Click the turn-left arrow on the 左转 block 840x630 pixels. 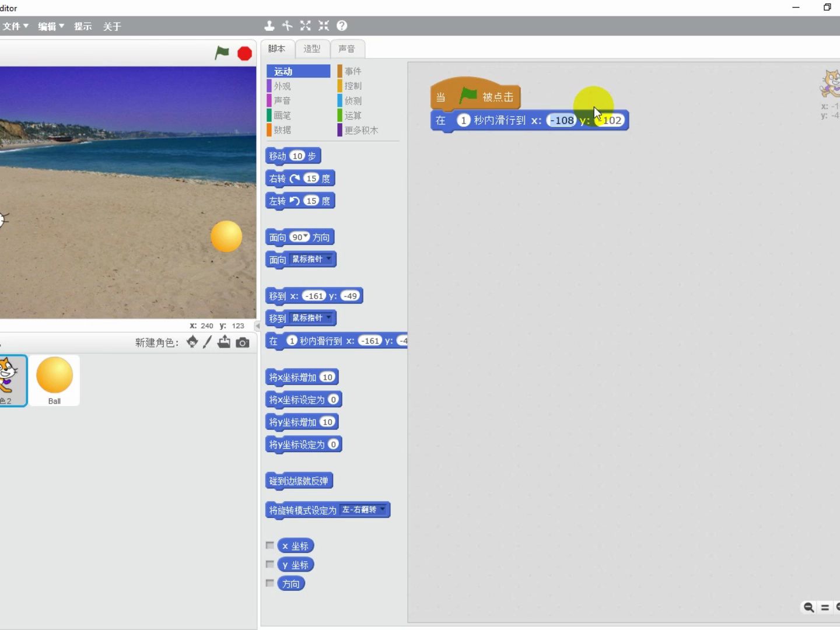coord(295,201)
